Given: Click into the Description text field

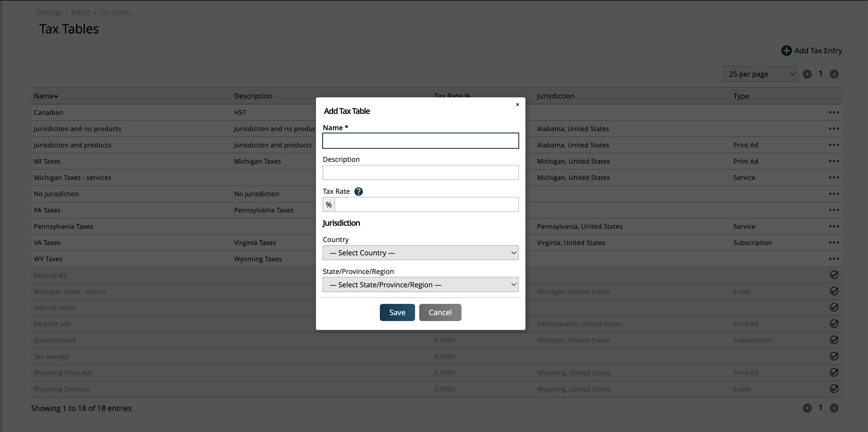Looking at the screenshot, I should pyautogui.click(x=420, y=173).
